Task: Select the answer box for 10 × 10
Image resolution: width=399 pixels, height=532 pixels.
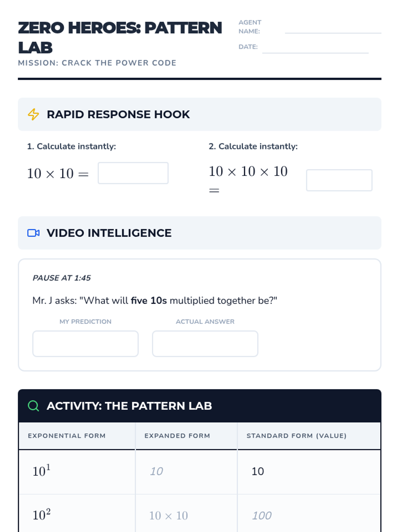Action: [133, 173]
